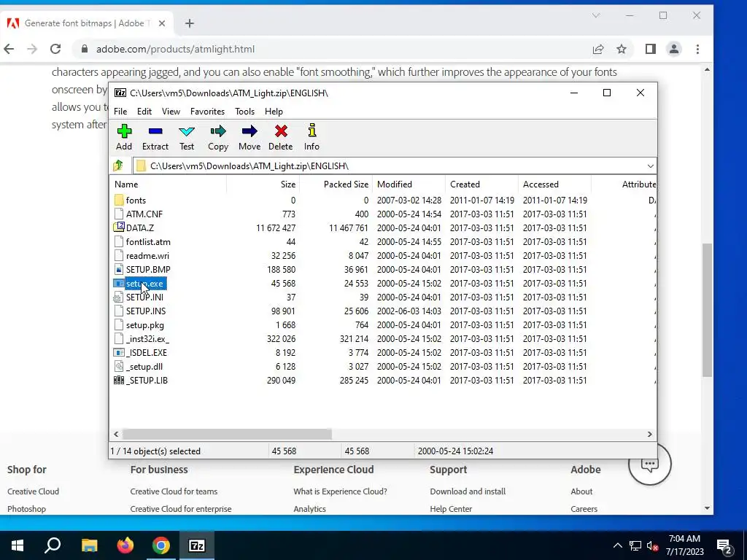Select the _inst32i.ex_ file name

[147, 339]
